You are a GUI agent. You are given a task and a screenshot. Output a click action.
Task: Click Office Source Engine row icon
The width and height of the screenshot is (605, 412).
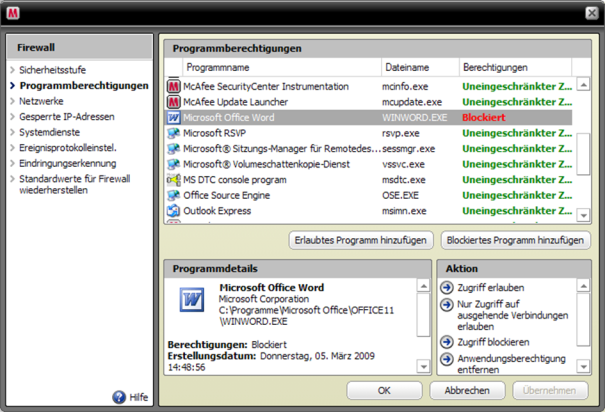[x=173, y=195]
